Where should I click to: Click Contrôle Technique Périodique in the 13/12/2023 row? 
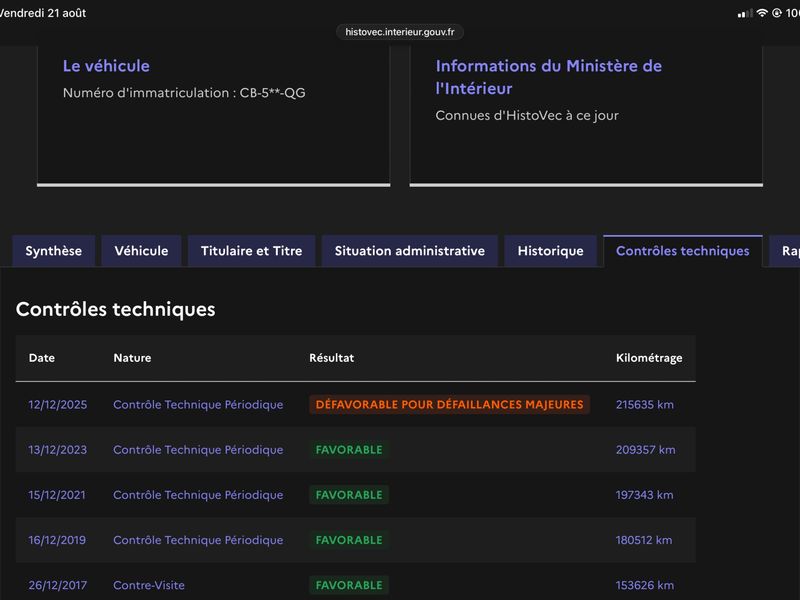point(198,450)
